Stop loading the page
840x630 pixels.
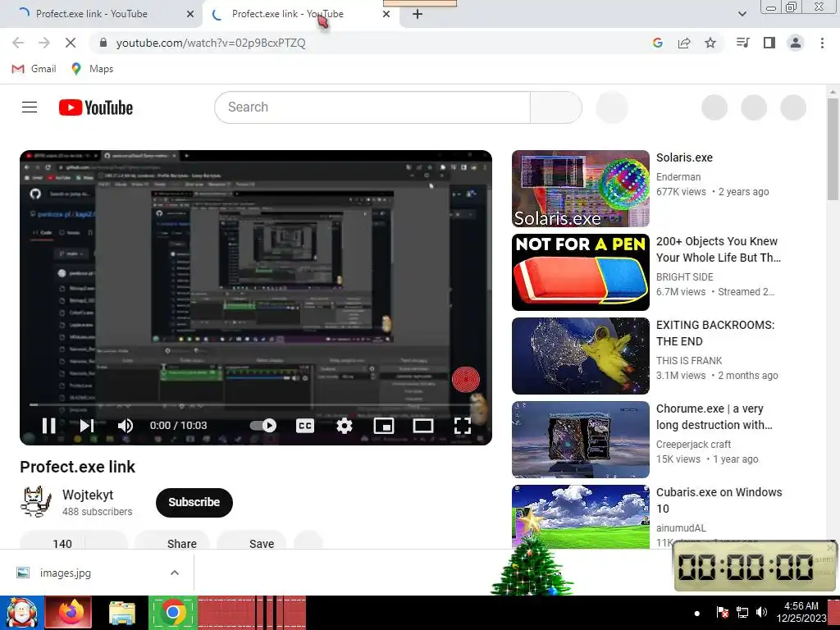[x=71, y=43]
